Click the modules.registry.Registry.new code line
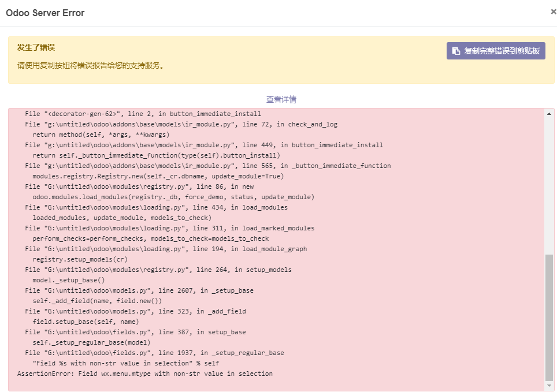 [158, 176]
